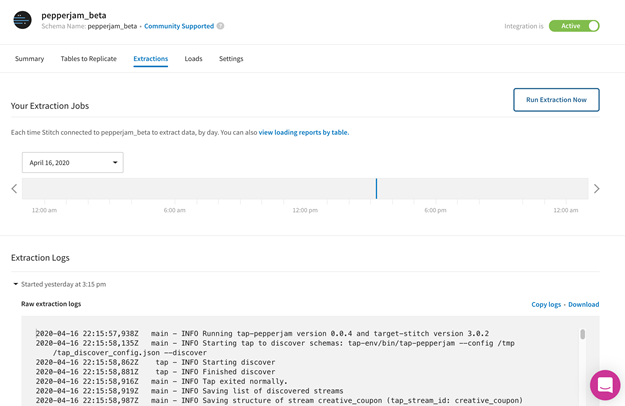Screen dimensions: 625x406
Task: Select the Extractions tab
Action: 151,59
